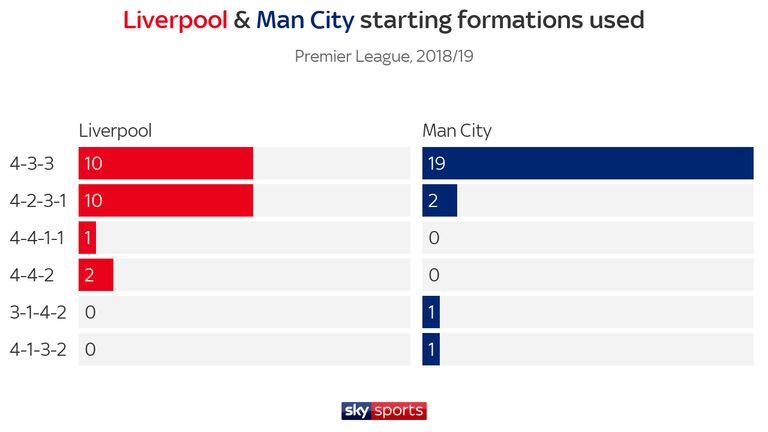Select Man City's 4-3-3 blue bar showing 19
The height and width of the screenshot is (432, 768).
click(x=588, y=163)
